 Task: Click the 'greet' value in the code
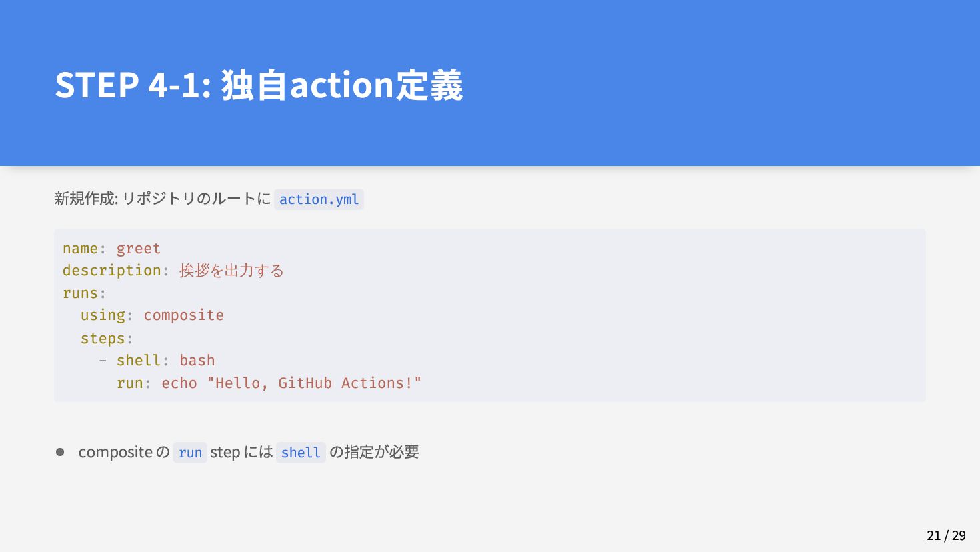[x=139, y=248]
